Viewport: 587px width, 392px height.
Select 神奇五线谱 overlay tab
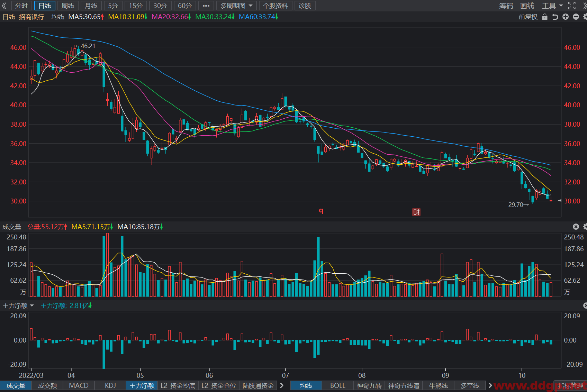[404, 385]
